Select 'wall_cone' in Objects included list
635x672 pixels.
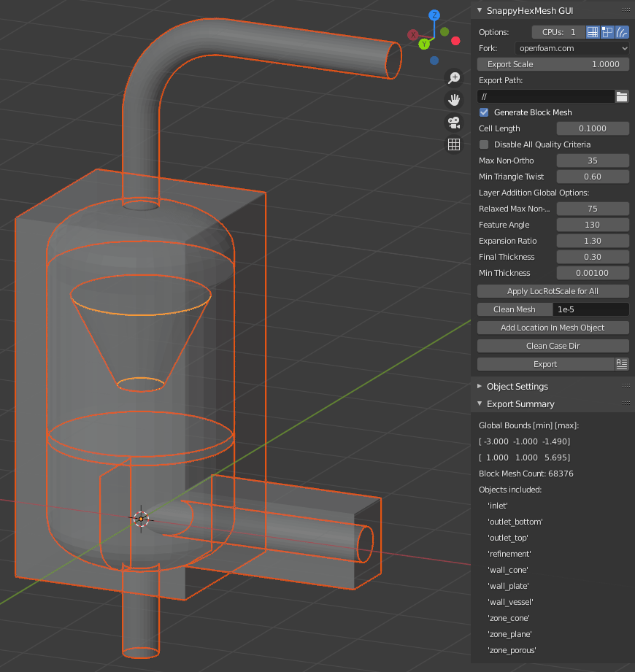point(507,570)
